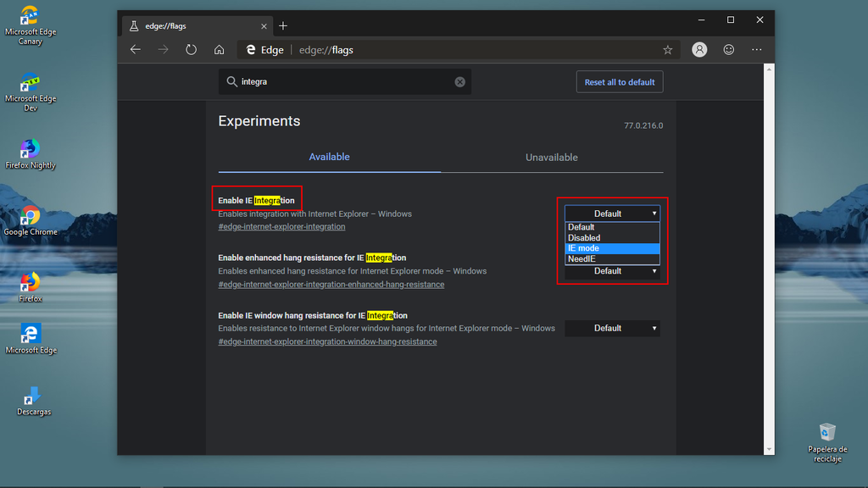Choose Default in IE Integration list
This screenshot has height=488, width=868.
pos(612,227)
